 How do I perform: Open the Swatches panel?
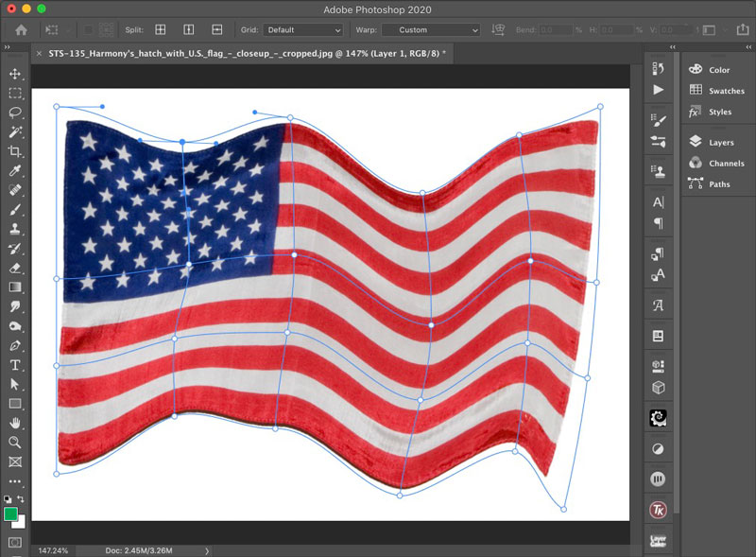pyautogui.click(x=726, y=91)
